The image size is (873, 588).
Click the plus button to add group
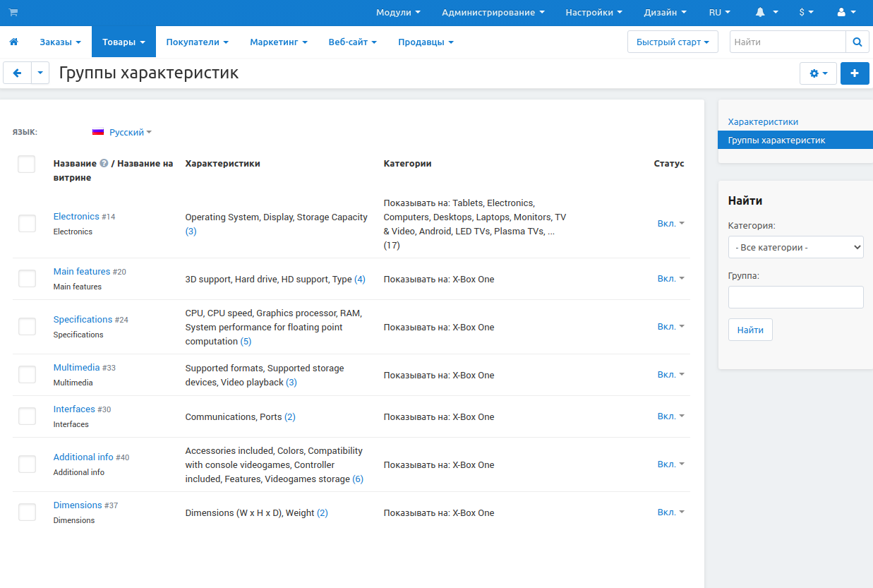point(855,73)
